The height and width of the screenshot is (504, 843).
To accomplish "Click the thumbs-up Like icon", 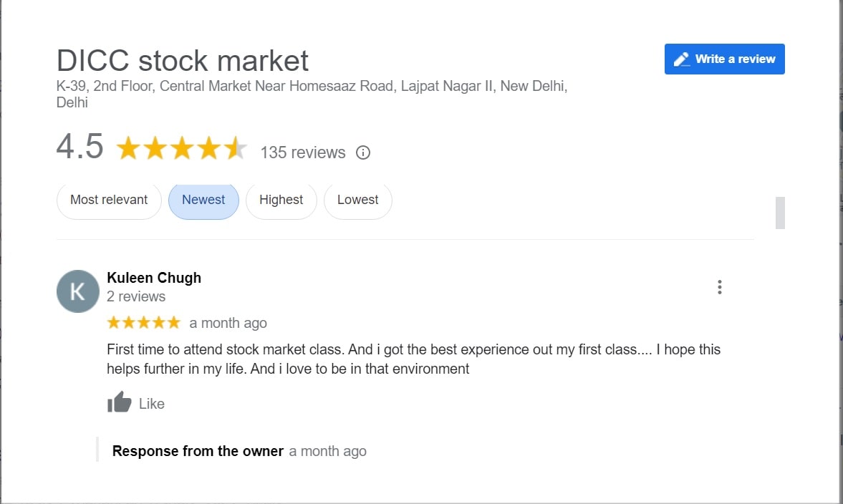I will tap(119, 402).
